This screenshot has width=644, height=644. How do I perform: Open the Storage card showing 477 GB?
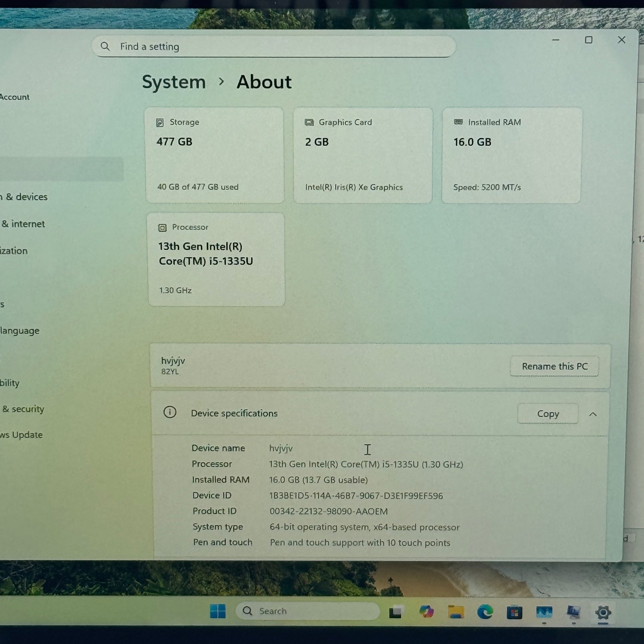(x=215, y=155)
